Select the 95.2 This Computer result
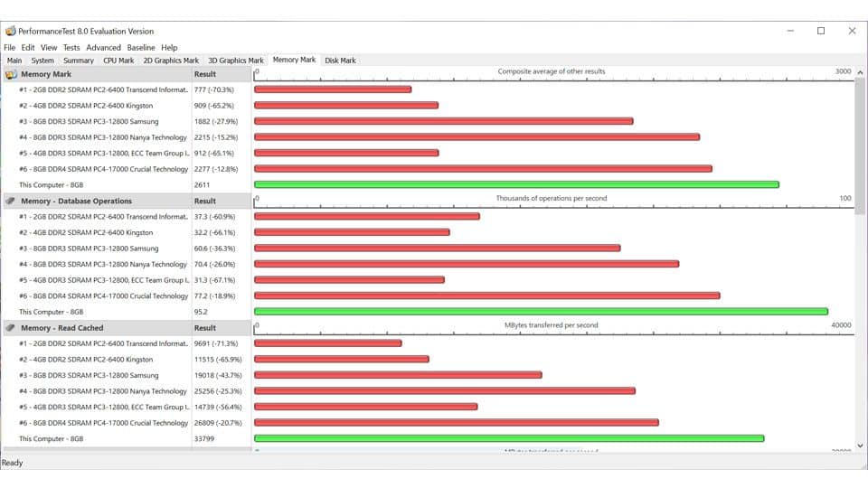The width and height of the screenshot is (868, 488). pyautogui.click(x=201, y=312)
